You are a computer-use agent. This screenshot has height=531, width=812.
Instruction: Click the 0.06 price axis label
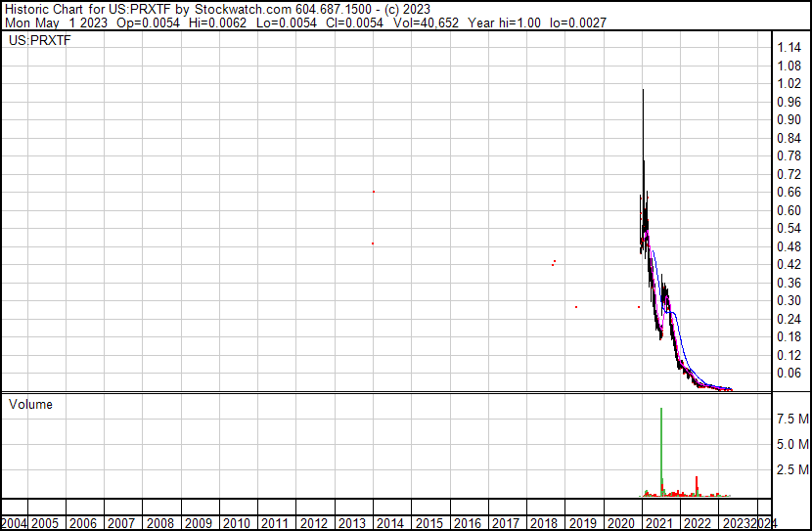click(789, 373)
